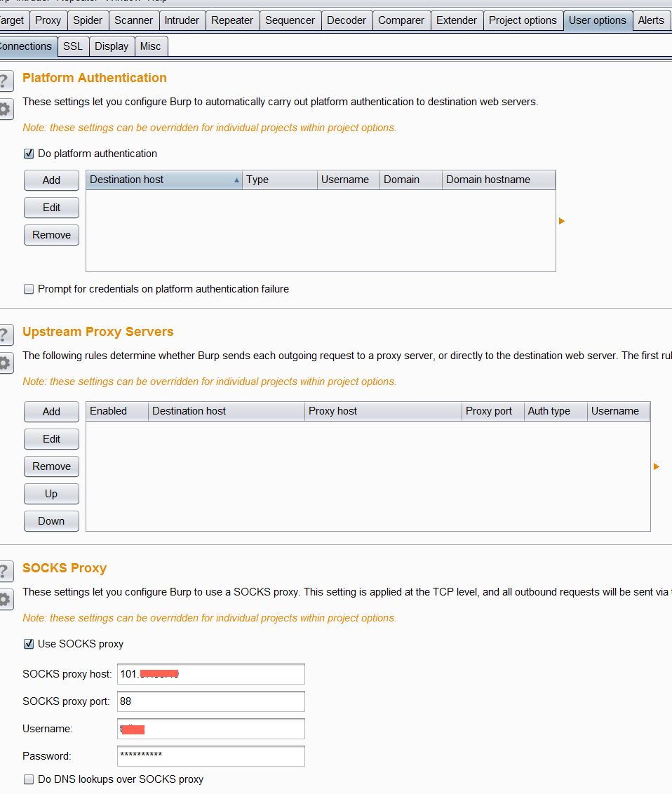The height and width of the screenshot is (794, 672).
Task: Sort platform authentication table by Username column
Action: click(x=349, y=180)
